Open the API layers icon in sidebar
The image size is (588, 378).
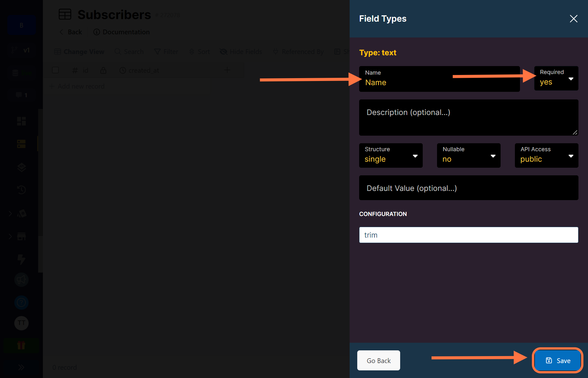(21, 167)
